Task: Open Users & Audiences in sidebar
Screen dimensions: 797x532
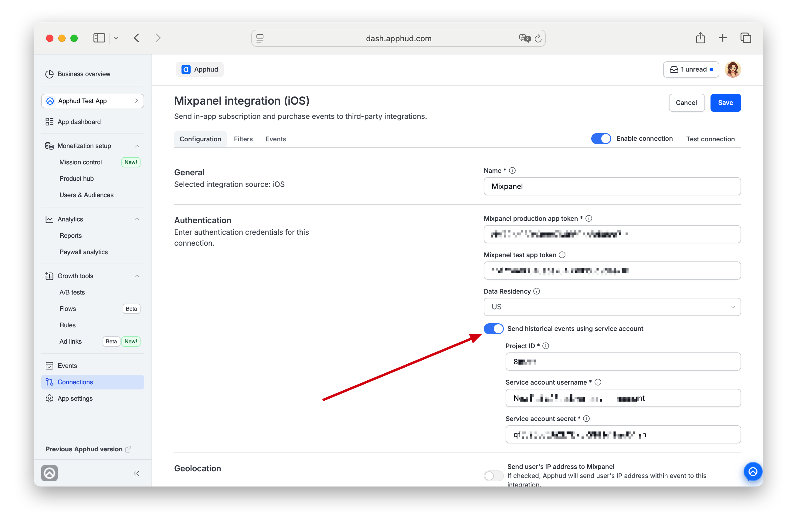Action: [x=86, y=195]
